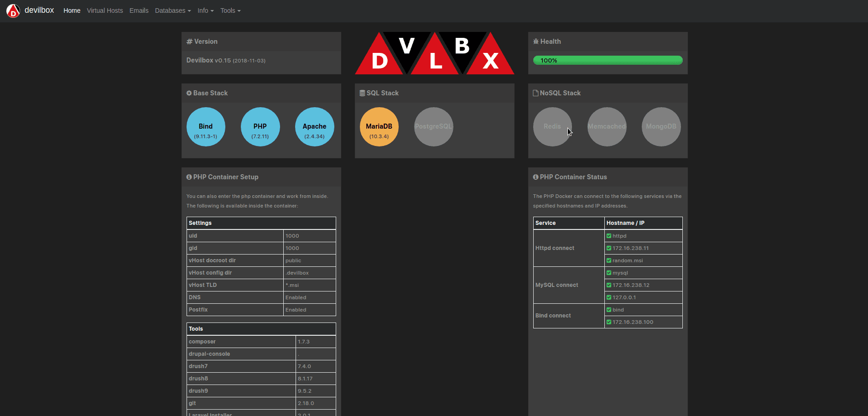Click the green check next to mysql
The image size is (868, 416).
(x=609, y=273)
